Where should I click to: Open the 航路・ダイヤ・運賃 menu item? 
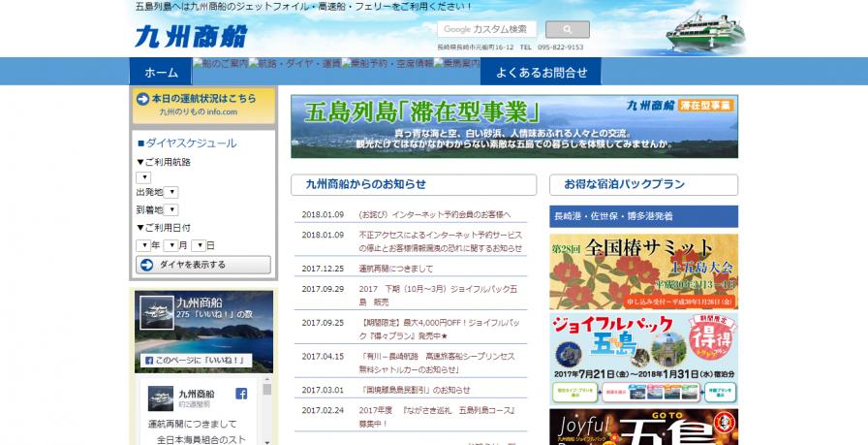[294, 63]
